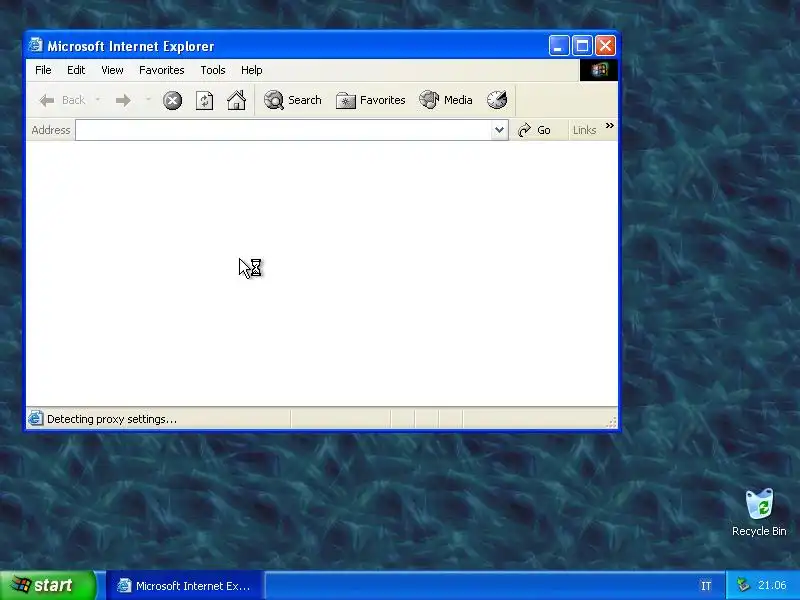
Task: Select the Recycle Bin desktop icon
Action: coord(759,512)
